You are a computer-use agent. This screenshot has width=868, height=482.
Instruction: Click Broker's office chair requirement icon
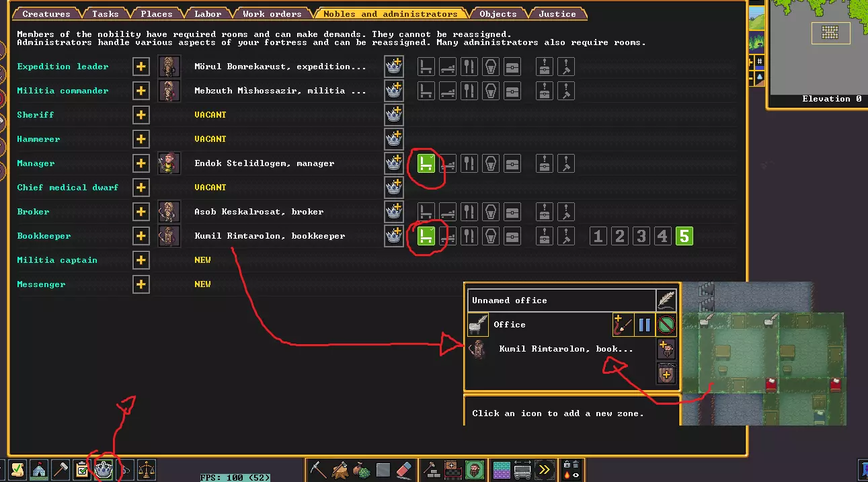[x=426, y=212]
